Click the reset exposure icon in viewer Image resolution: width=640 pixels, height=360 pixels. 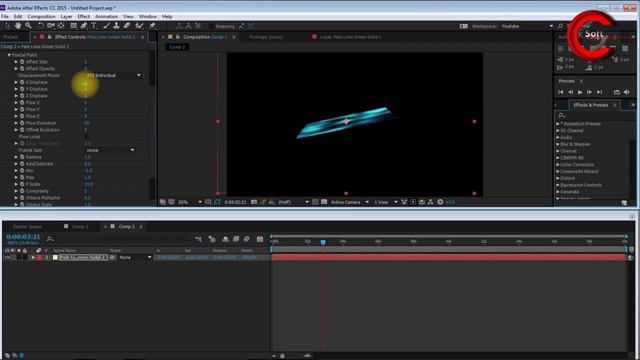(x=440, y=202)
